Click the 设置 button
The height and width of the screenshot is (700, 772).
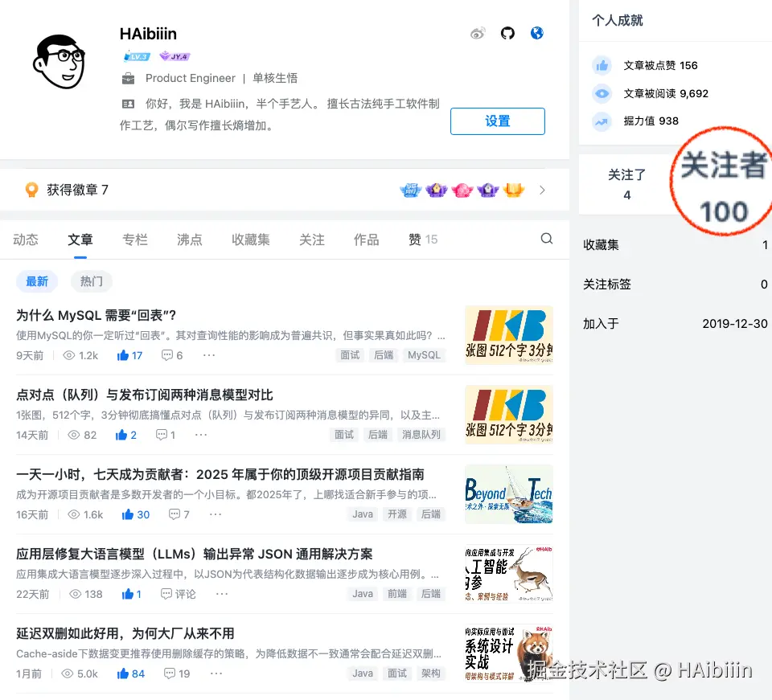[497, 121]
